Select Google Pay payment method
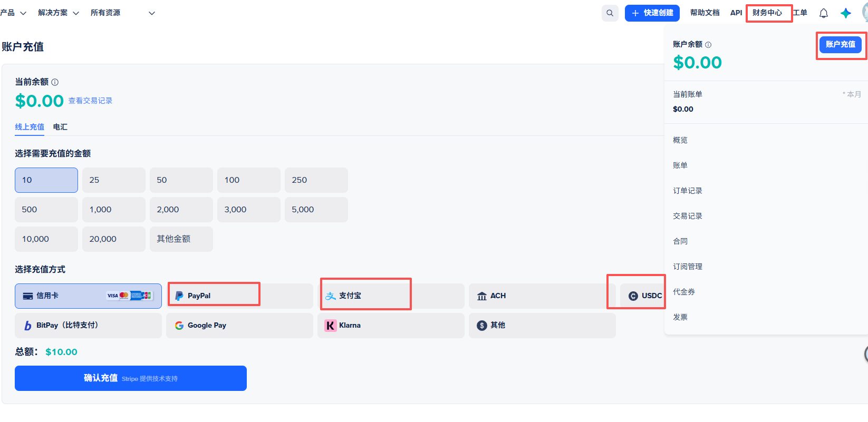The image size is (868, 422). (239, 326)
